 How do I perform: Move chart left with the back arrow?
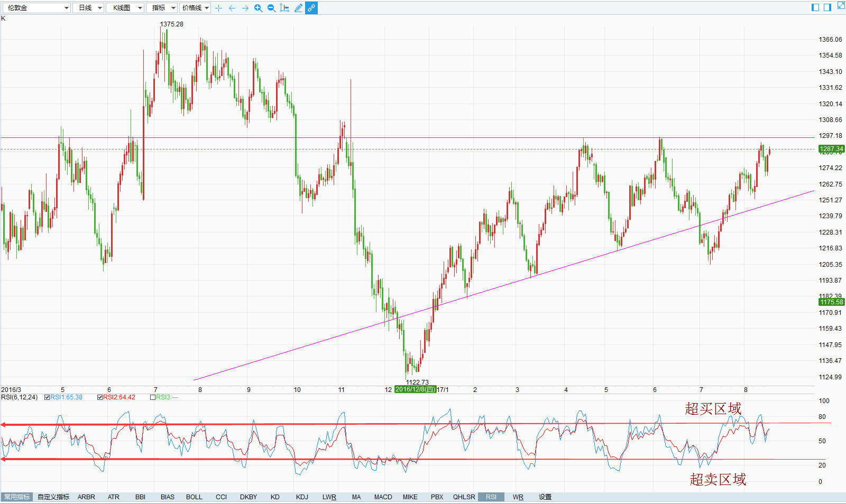(x=232, y=8)
